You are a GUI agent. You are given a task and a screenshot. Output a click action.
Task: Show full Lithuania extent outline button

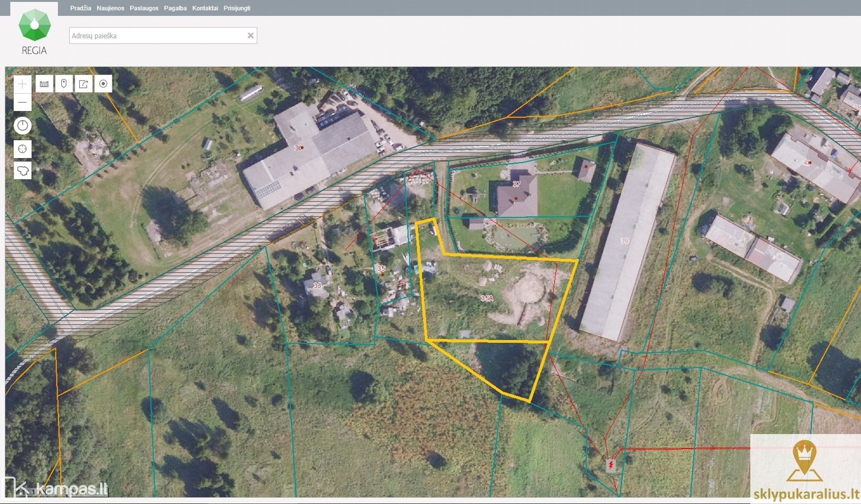pos(22,171)
